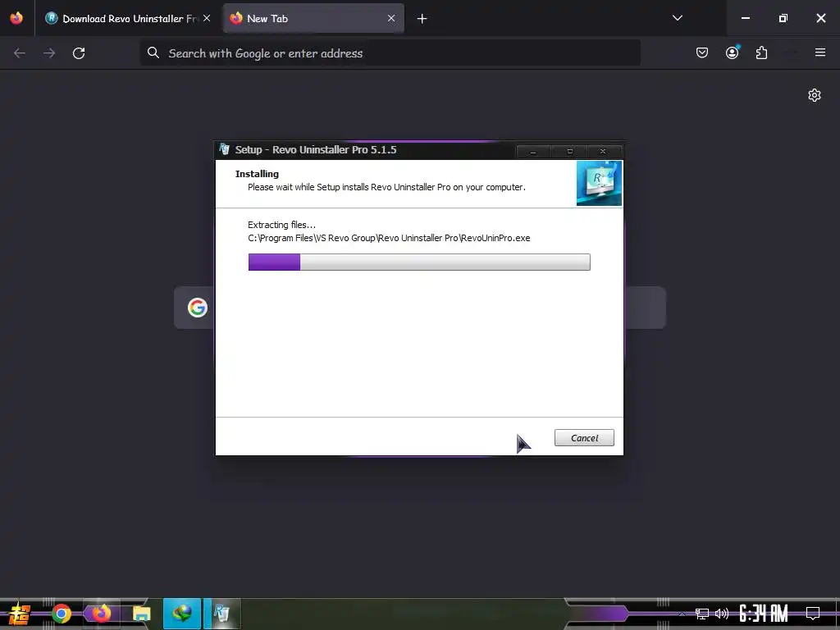The width and height of the screenshot is (840, 630).
Task: Cancel the Revo Uninstaller Pro installation
Action: point(584,438)
